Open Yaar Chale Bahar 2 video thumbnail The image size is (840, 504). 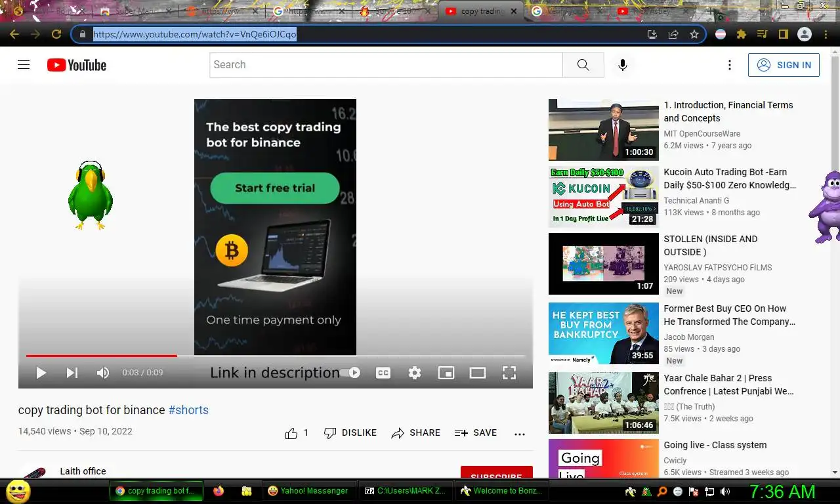tap(604, 403)
